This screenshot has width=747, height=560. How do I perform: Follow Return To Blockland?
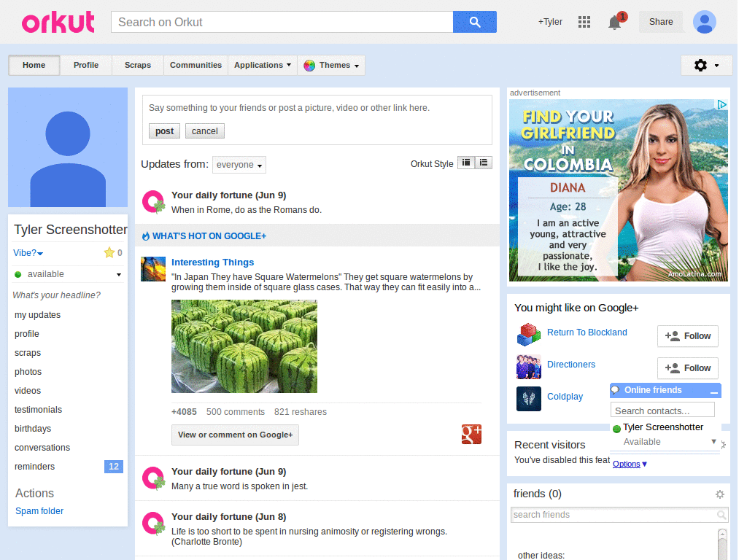pyautogui.click(x=687, y=336)
